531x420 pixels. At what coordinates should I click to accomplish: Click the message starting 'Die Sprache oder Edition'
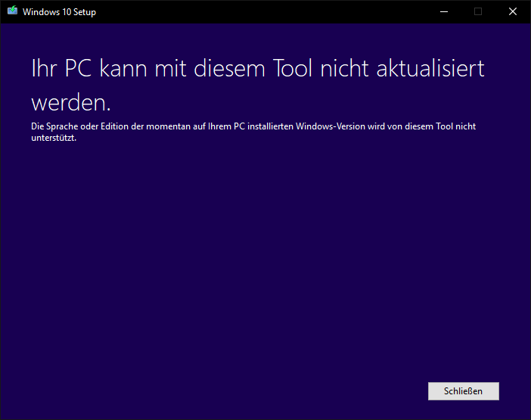tap(253, 132)
